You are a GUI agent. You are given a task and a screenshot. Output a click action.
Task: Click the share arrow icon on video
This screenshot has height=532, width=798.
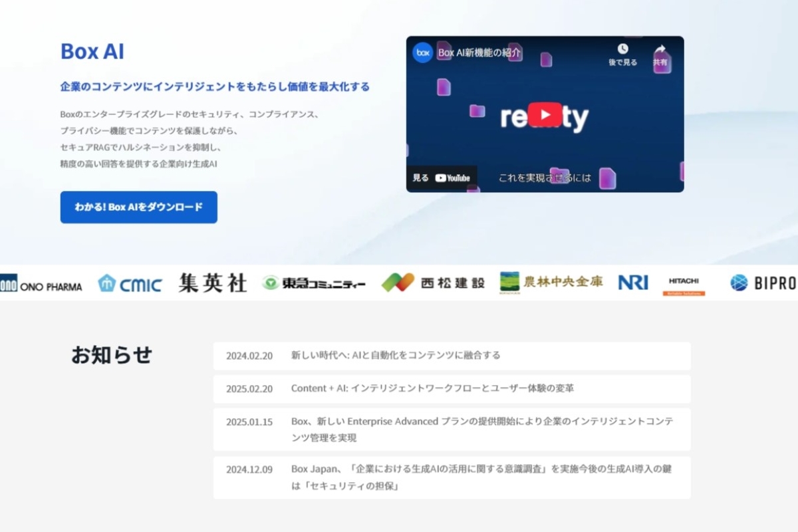tap(660, 49)
